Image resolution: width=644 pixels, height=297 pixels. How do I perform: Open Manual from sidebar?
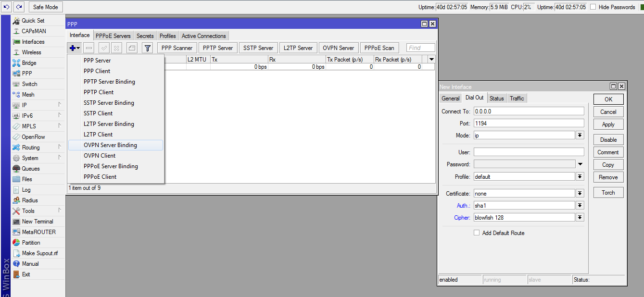[30, 264]
